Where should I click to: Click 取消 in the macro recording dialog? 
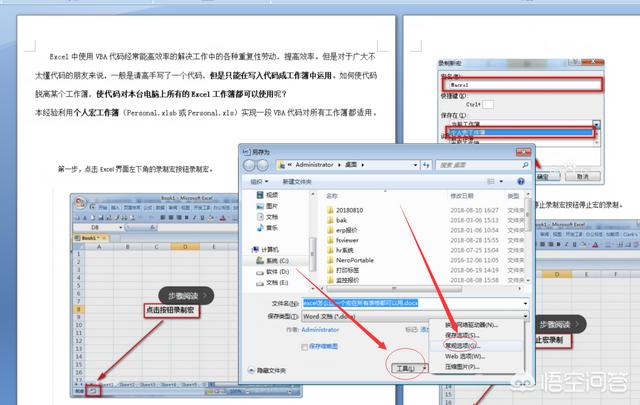(582, 176)
